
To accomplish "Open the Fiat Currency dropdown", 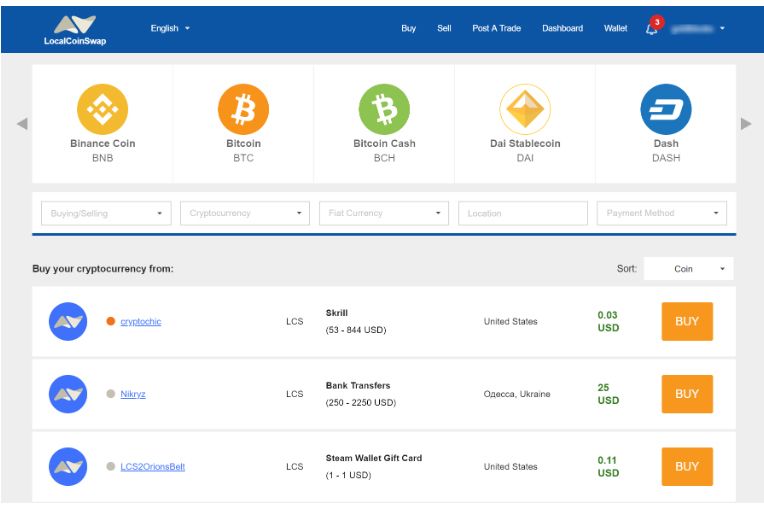I will click(384, 213).
